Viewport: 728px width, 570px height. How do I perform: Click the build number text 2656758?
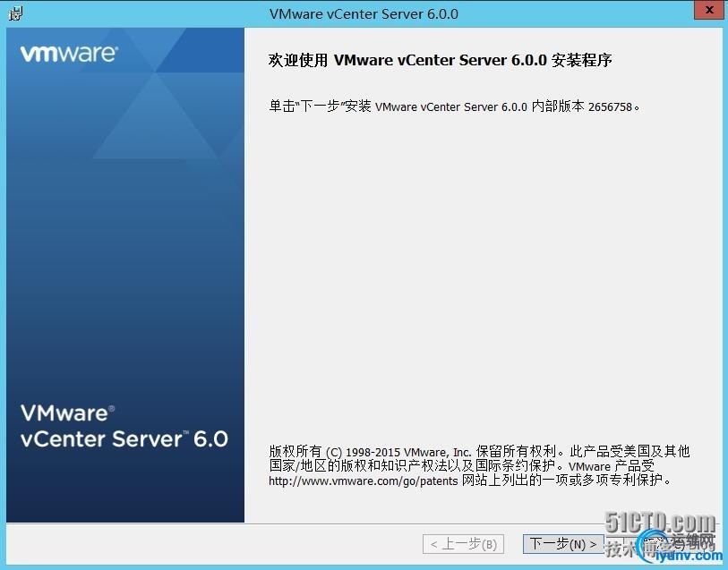(x=610, y=106)
